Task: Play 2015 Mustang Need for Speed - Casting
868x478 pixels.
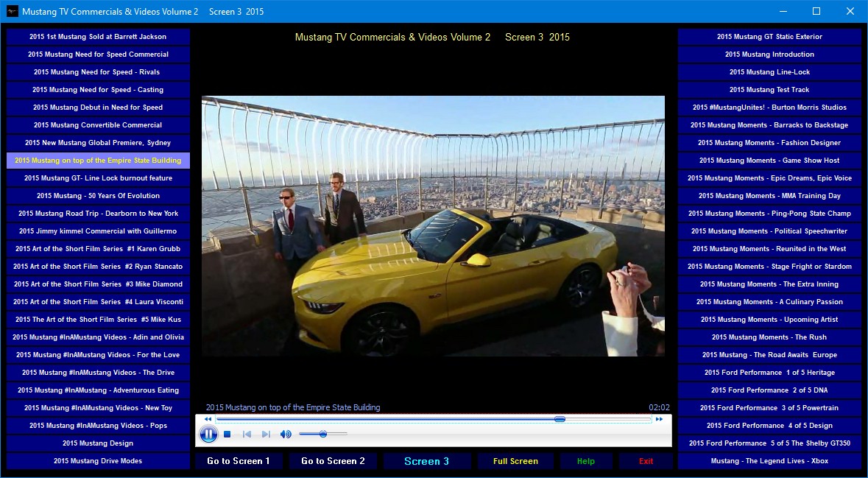Action: pyautogui.click(x=98, y=90)
